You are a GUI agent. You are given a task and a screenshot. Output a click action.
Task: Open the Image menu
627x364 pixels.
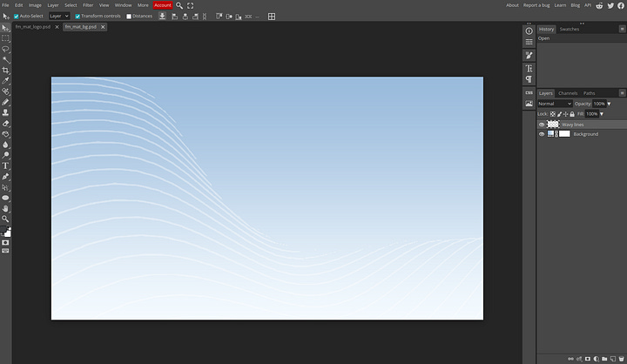pos(35,5)
